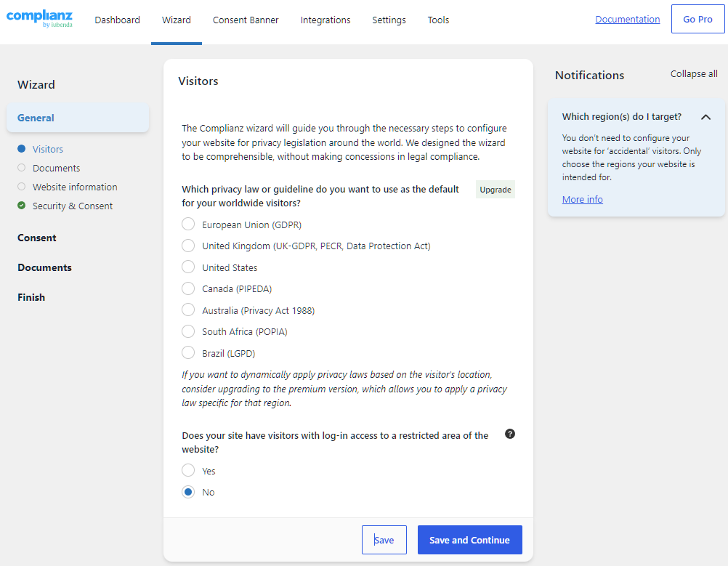Viewport: 728px width, 566px height.
Task: Select No for log-in access
Action: [x=188, y=492]
